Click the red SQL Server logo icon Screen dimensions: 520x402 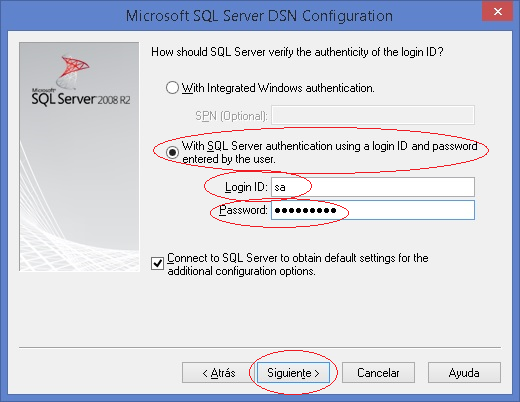pyautogui.click(x=73, y=71)
